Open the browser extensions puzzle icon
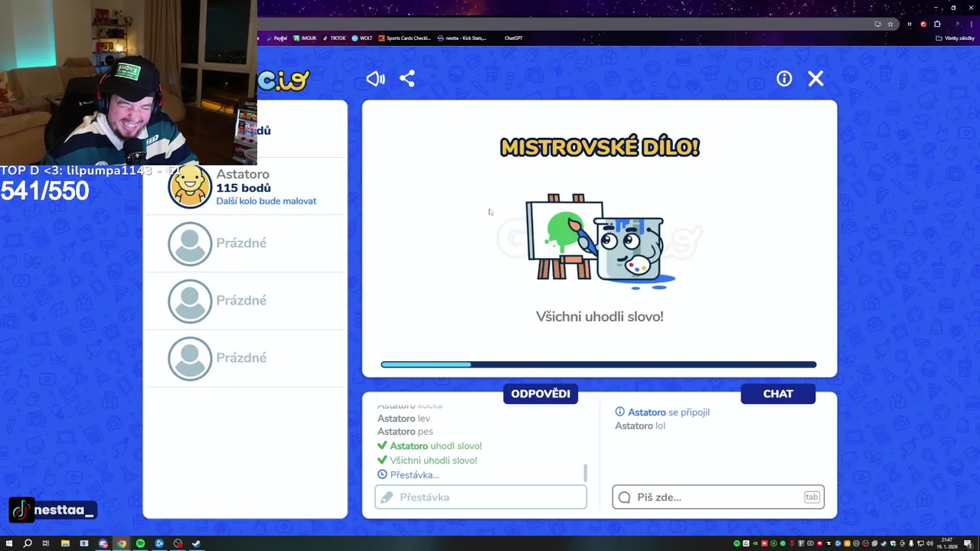The height and width of the screenshot is (551, 980). pyautogui.click(x=936, y=24)
